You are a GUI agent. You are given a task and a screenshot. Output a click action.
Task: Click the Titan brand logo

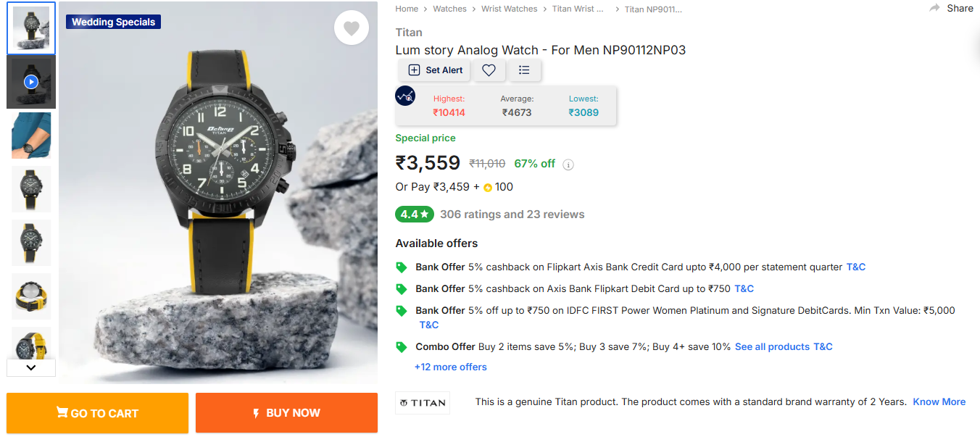click(x=423, y=403)
